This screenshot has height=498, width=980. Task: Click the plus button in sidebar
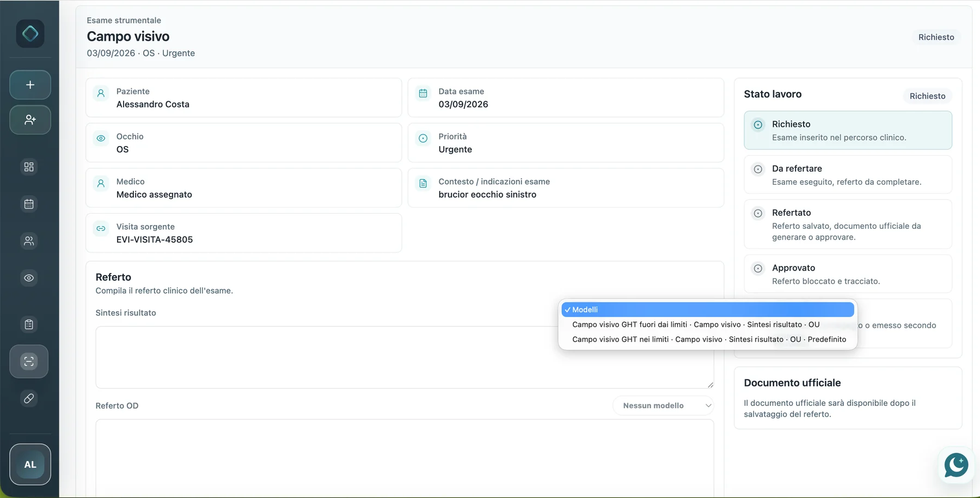pyautogui.click(x=30, y=85)
